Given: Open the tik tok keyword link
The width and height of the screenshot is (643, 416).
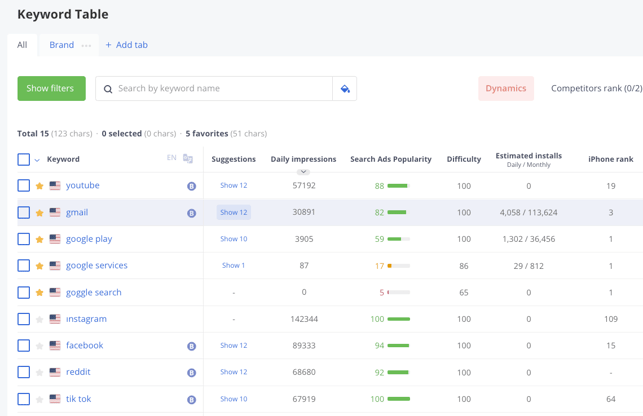Looking at the screenshot, I should coord(78,399).
